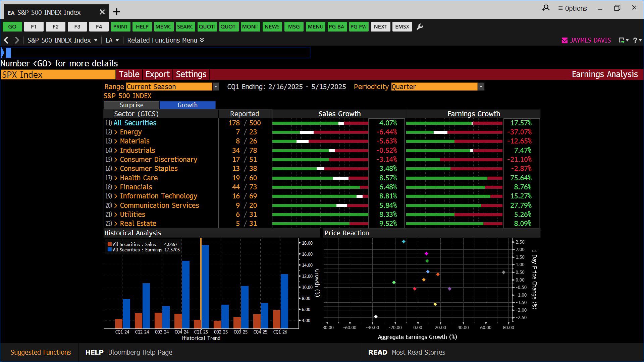Open the Export menu
This screenshot has width=644, height=362.
coord(157,74)
